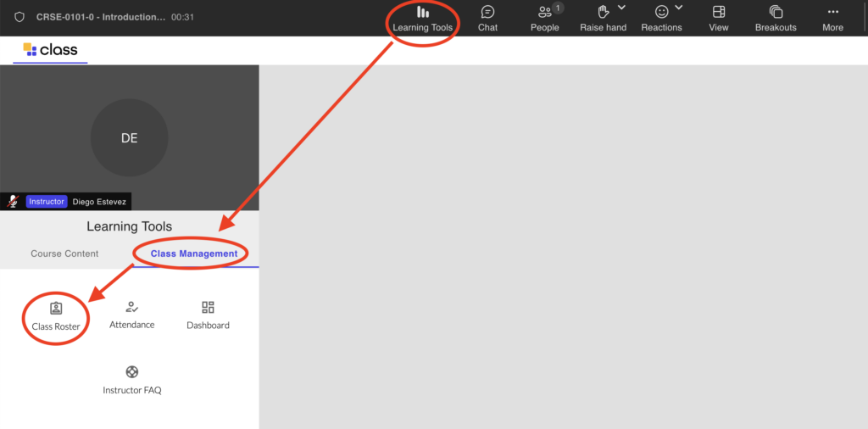Expand the Raise hand dropdown arrow
Screen dimensions: 868x429
point(621,8)
